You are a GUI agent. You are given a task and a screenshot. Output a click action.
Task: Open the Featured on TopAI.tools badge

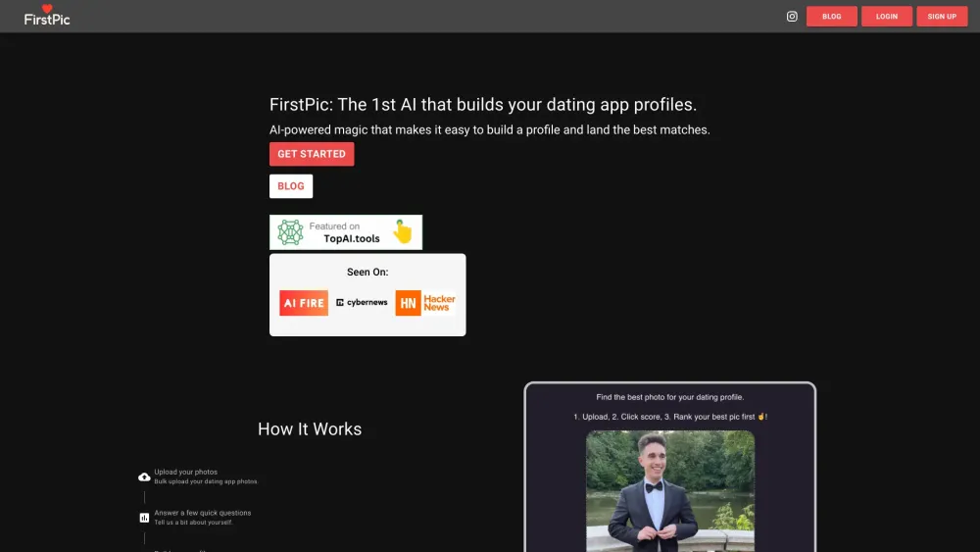[x=346, y=232]
